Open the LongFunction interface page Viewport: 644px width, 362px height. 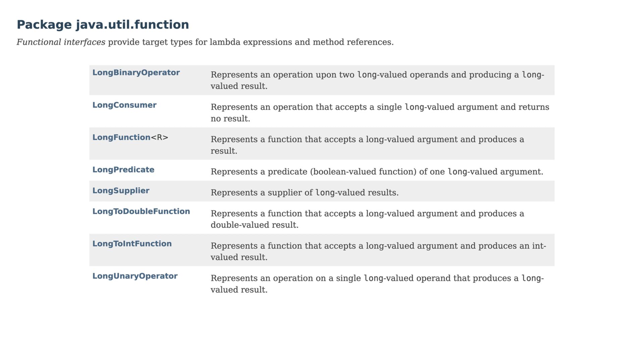[121, 137]
